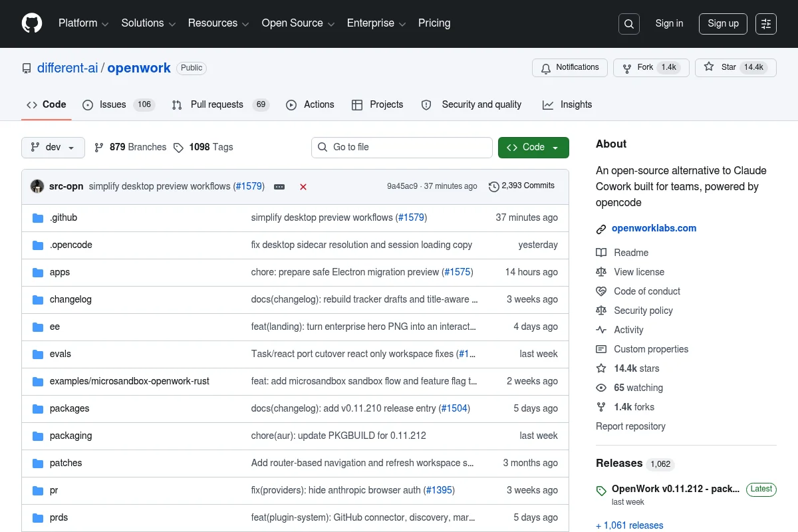Click the patches folder icon

click(38, 464)
